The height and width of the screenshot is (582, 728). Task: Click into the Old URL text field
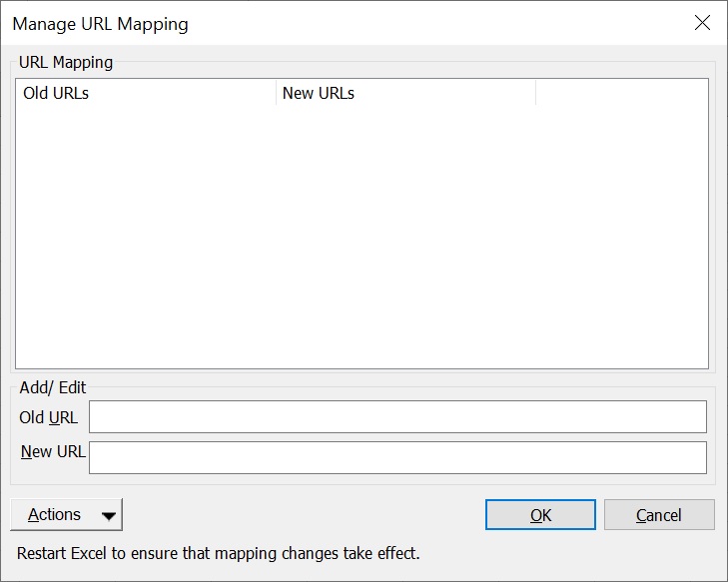click(x=397, y=416)
